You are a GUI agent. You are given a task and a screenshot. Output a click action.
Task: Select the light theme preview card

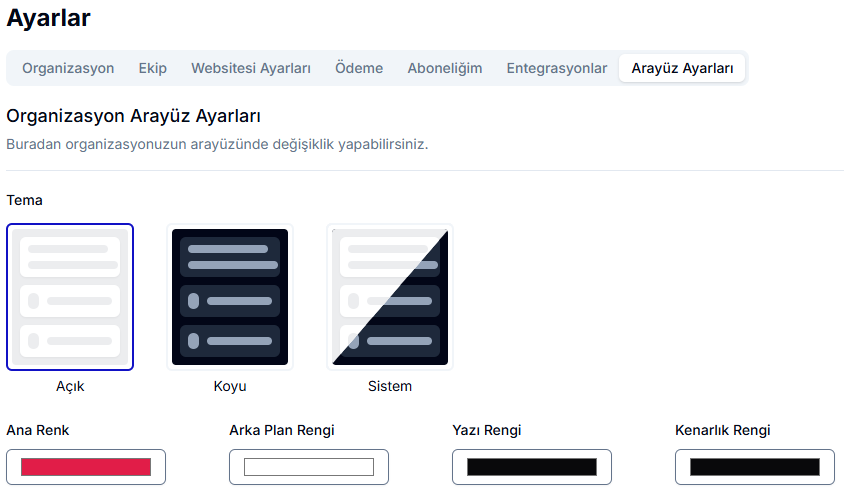70,297
